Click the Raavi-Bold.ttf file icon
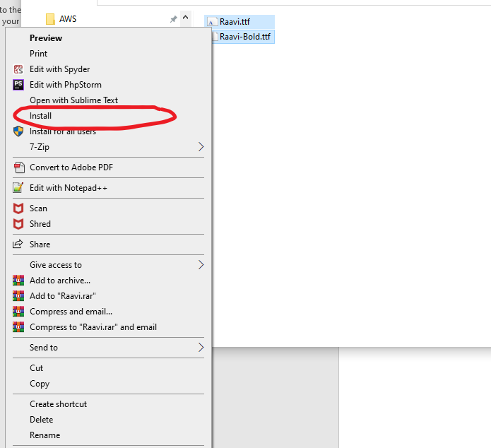This screenshot has width=491, height=448. (215, 37)
